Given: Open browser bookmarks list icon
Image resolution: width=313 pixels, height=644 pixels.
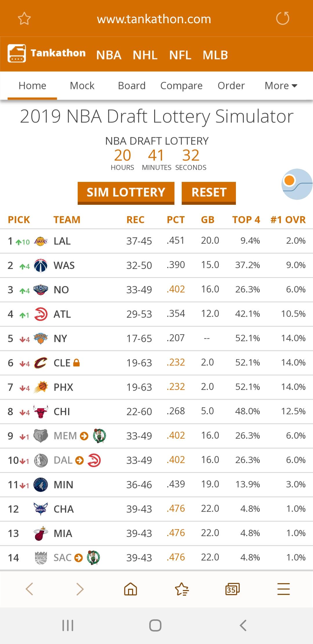Looking at the screenshot, I should 182,589.
